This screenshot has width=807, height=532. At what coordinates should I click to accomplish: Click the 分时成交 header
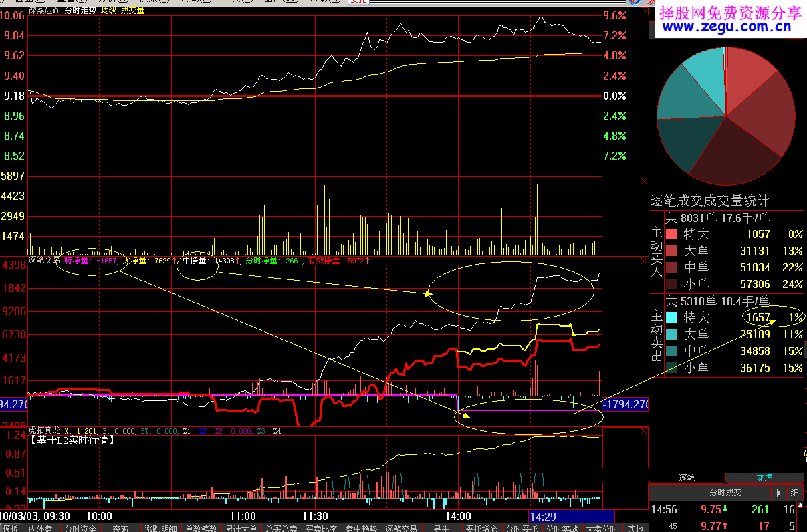point(725,493)
